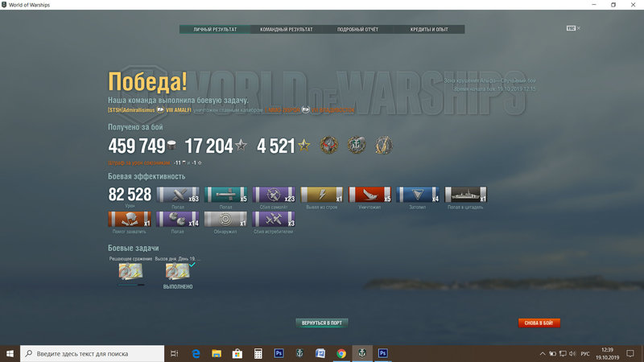Click the Решающее сражение mission icon
This screenshot has width=644, height=362.
pos(130,271)
